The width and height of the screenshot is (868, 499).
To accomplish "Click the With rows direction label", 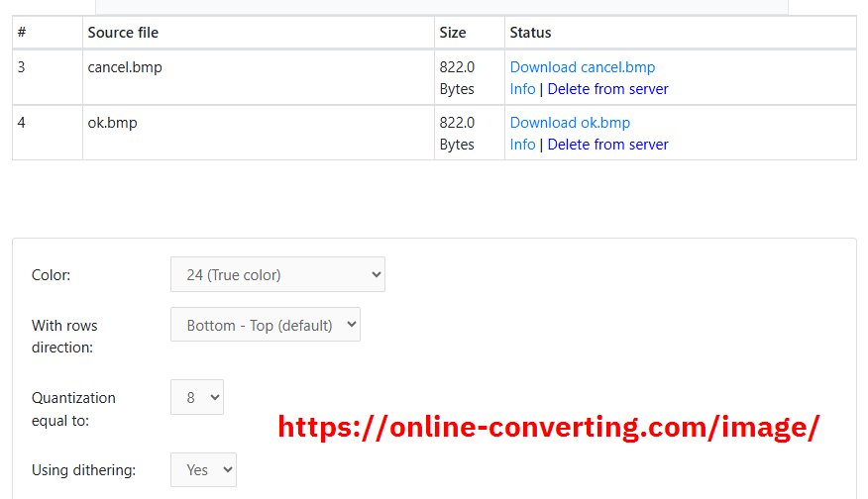I will [64, 337].
